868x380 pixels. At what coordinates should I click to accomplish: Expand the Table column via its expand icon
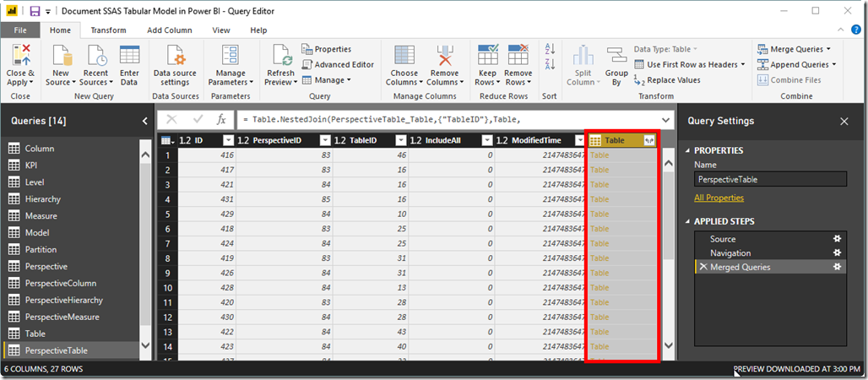(649, 141)
